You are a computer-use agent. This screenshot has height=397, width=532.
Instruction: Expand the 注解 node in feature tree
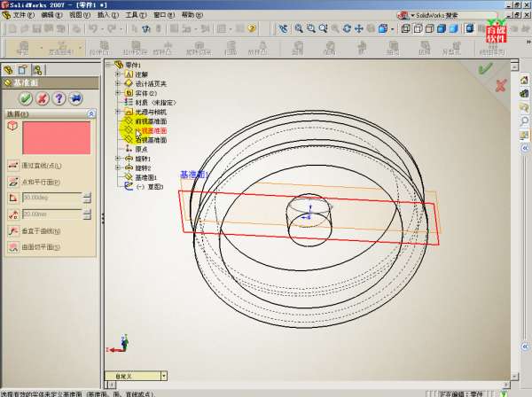(117, 74)
